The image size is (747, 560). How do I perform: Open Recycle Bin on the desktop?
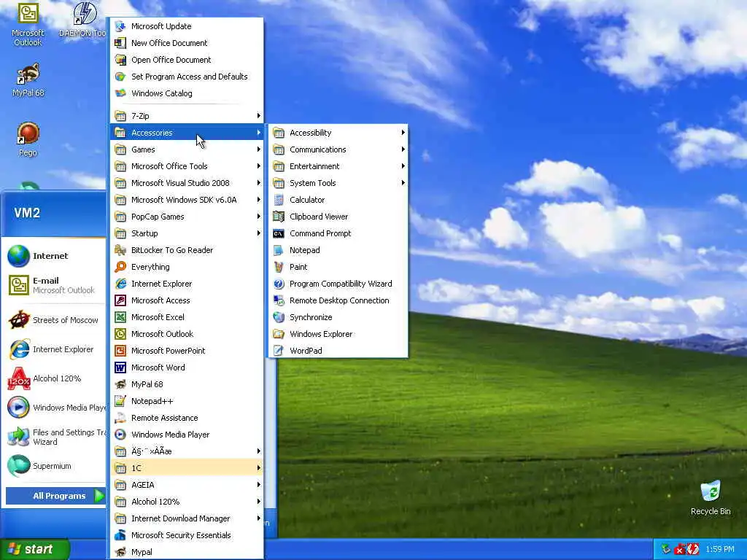(x=711, y=497)
